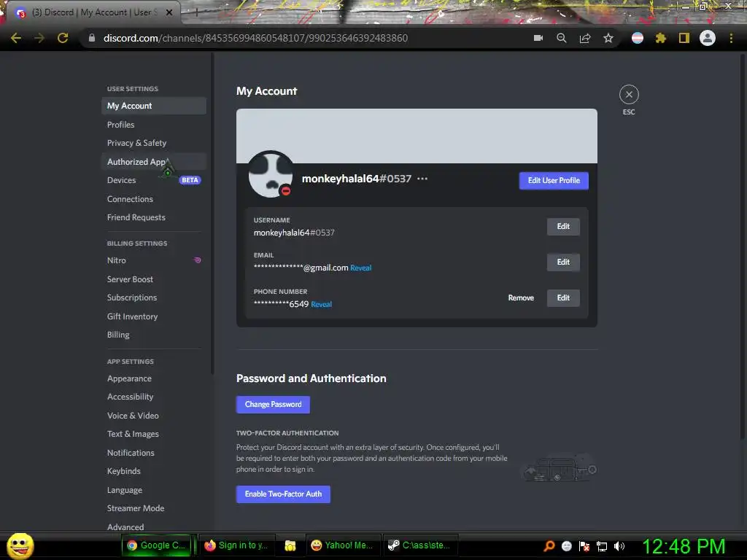Switch to Google Chrome taskbar item
Image resolution: width=747 pixels, height=560 pixels.
(x=156, y=545)
